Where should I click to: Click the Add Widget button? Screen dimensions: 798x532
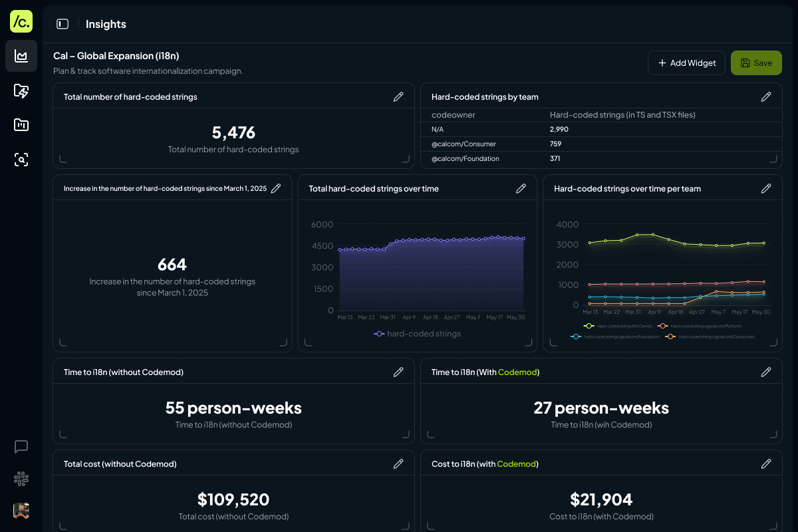(686, 63)
